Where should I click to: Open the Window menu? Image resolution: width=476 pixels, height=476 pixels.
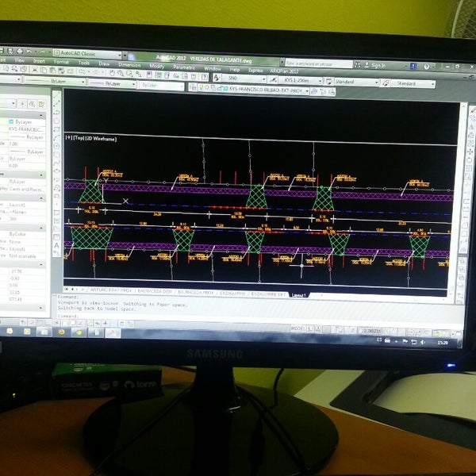212,69
